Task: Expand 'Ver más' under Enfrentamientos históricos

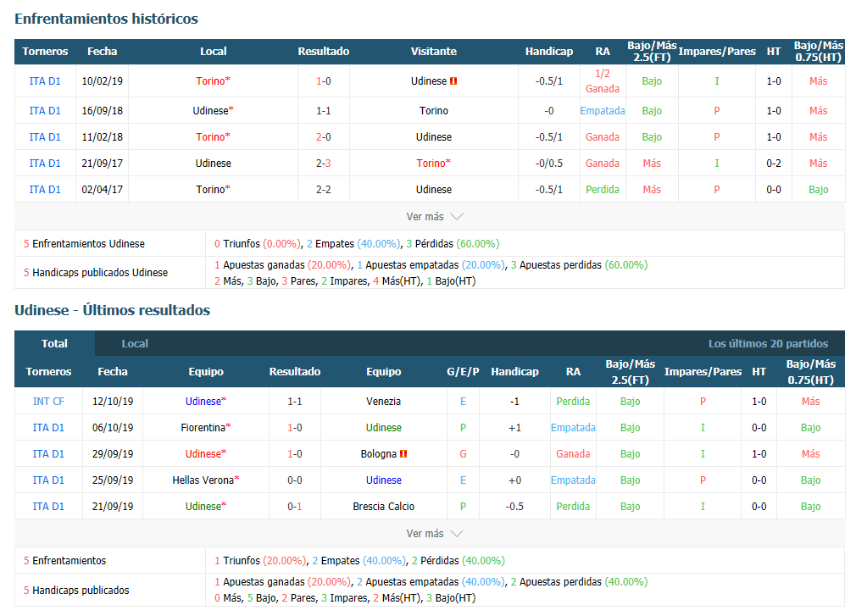Action: (435, 217)
